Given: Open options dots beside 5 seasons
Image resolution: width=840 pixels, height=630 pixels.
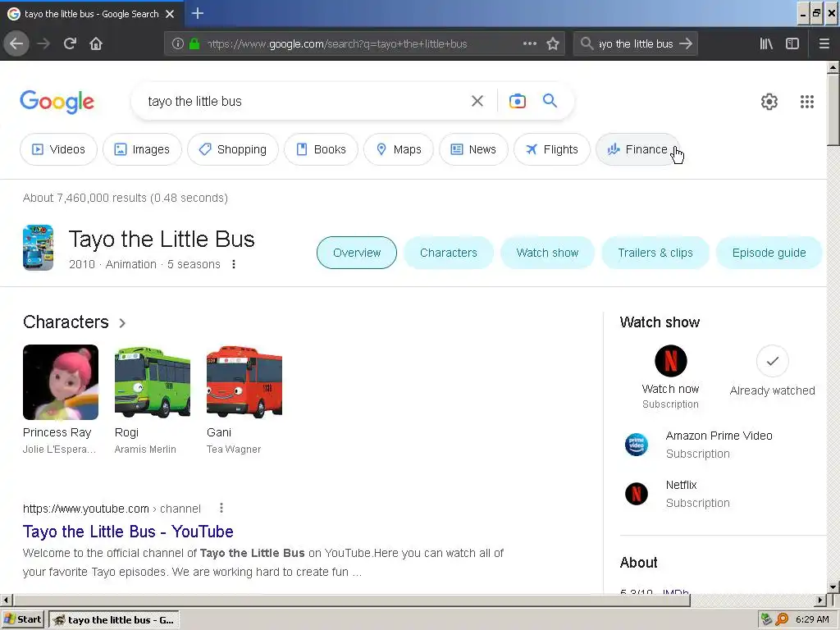Looking at the screenshot, I should [x=234, y=264].
